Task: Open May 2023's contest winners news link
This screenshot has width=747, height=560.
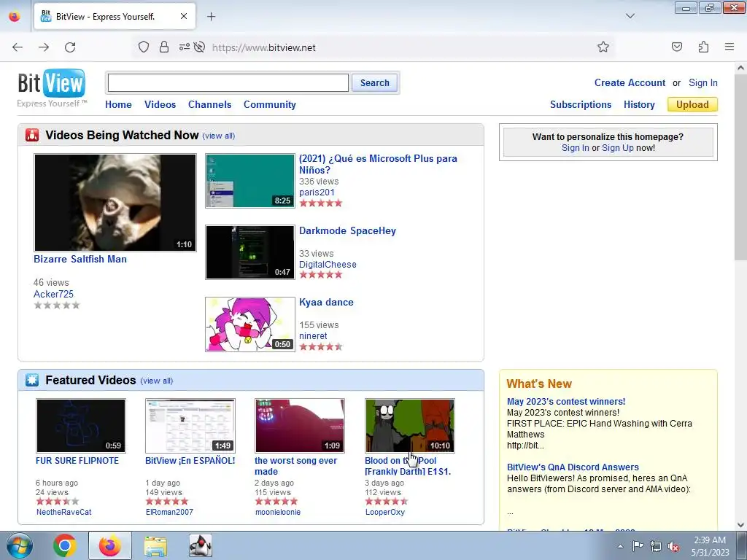Action: click(566, 402)
